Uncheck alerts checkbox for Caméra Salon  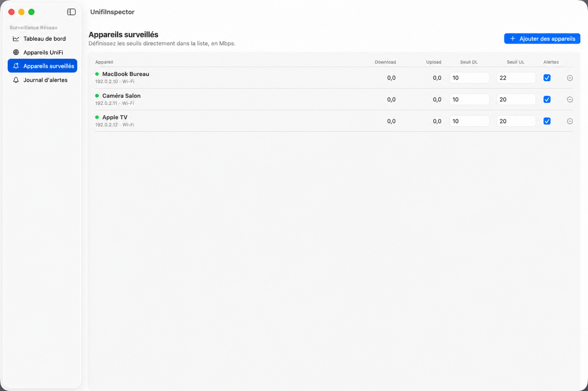point(547,99)
